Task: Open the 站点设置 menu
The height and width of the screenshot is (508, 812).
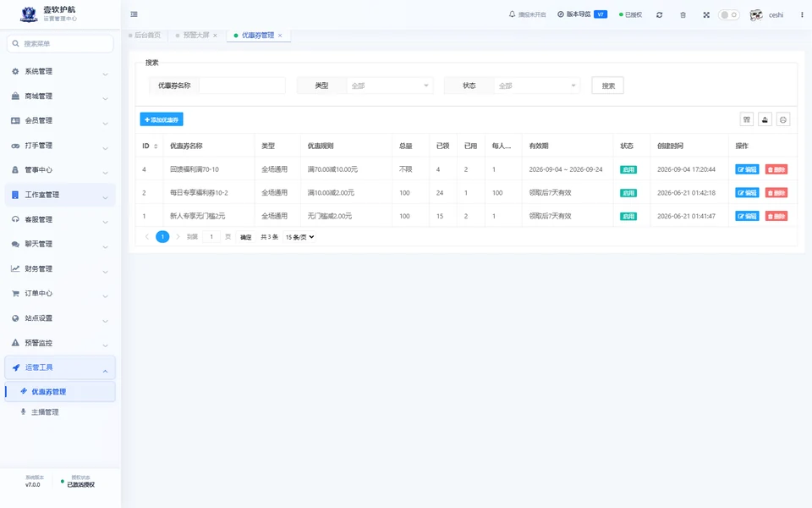Action: click(x=60, y=318)
